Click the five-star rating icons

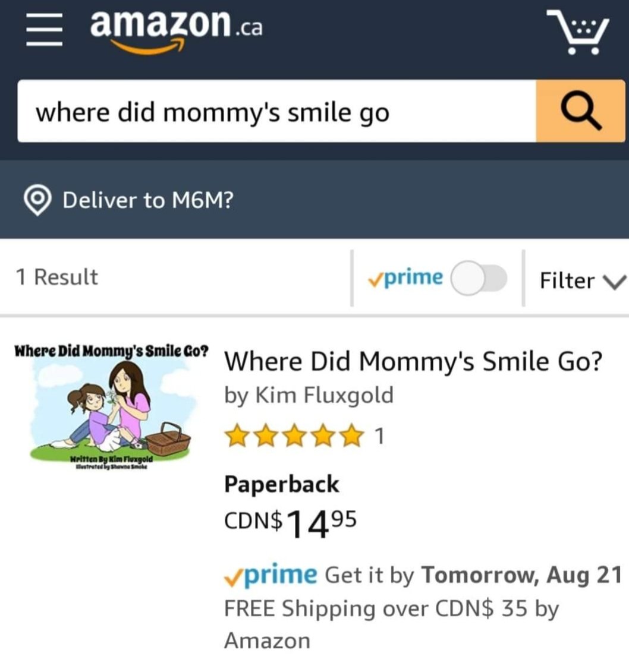[294, 436]
